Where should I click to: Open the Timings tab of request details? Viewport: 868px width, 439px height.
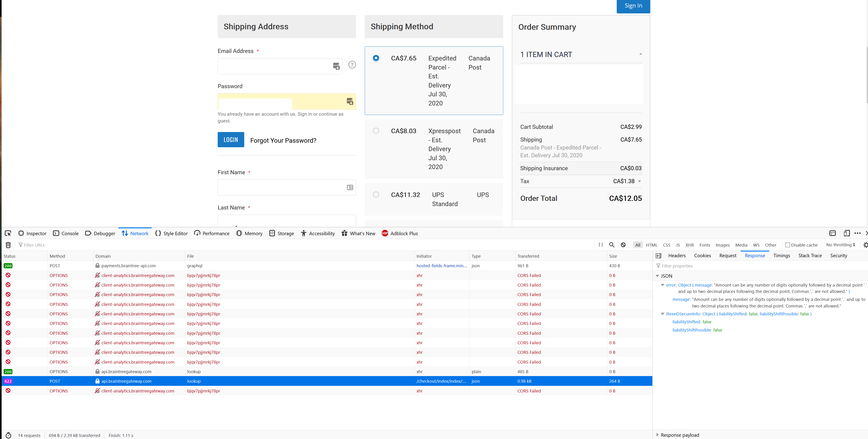(781, 255)
